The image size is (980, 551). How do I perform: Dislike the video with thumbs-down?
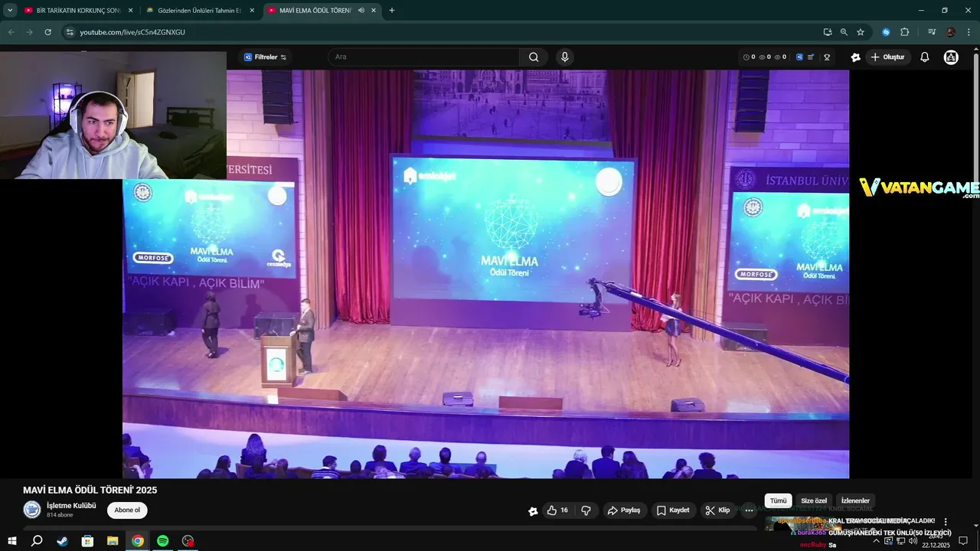point(586,510)
